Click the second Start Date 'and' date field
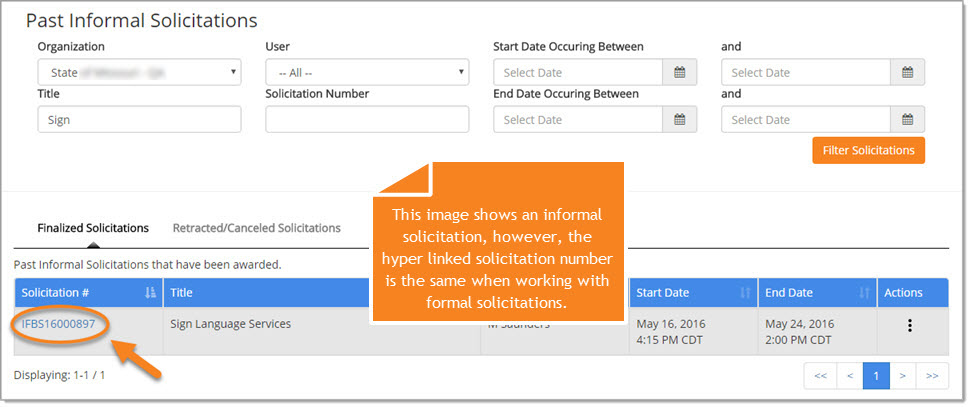Viewport: 970px width, 407px height. (806, 72)
